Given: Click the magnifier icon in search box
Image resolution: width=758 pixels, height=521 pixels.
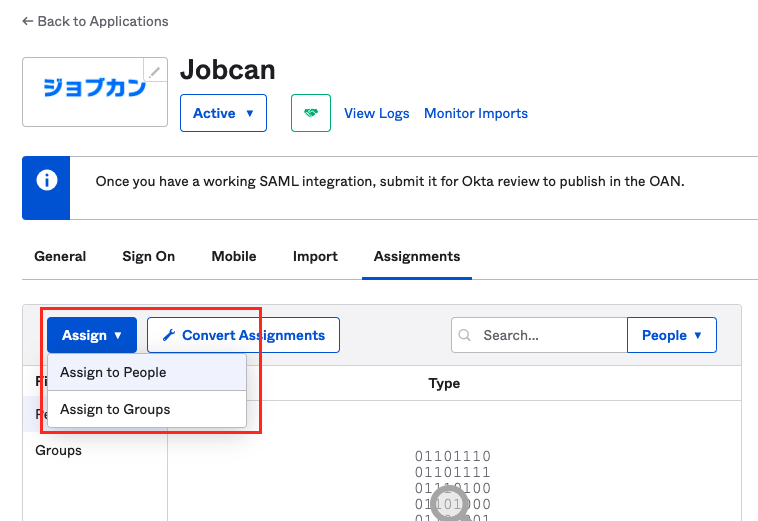Looking at the screenshot, I should 465,335.
